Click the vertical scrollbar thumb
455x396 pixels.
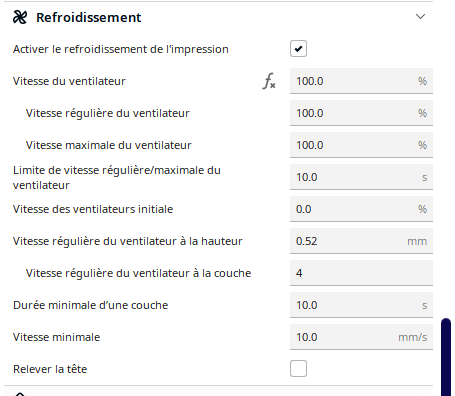point(446,357)
